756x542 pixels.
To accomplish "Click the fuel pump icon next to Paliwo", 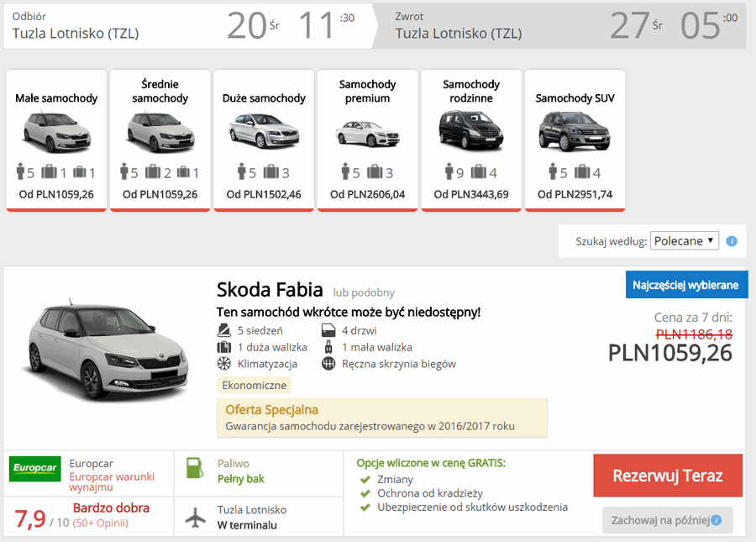I will tap(195, 468).
